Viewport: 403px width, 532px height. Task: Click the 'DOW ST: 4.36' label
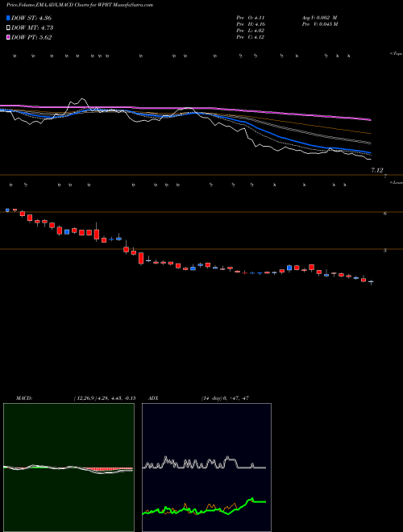tap(31, 18)
